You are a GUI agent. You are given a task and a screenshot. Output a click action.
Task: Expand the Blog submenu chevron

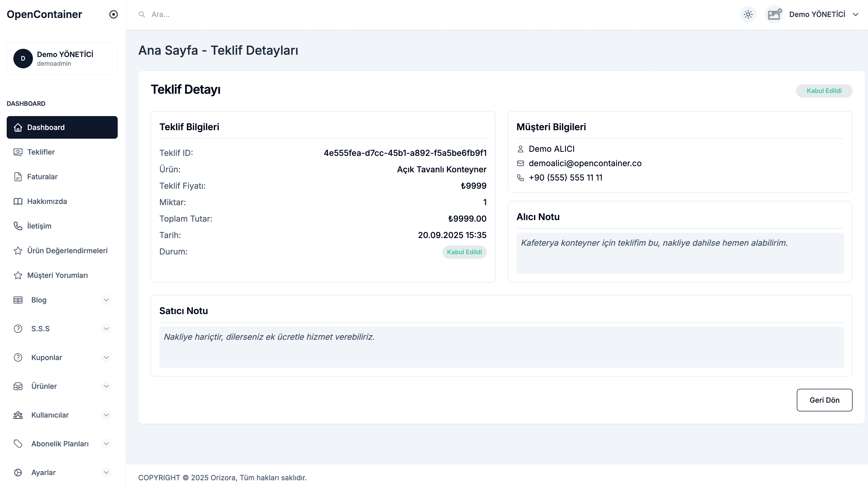[x=106, y=300]
